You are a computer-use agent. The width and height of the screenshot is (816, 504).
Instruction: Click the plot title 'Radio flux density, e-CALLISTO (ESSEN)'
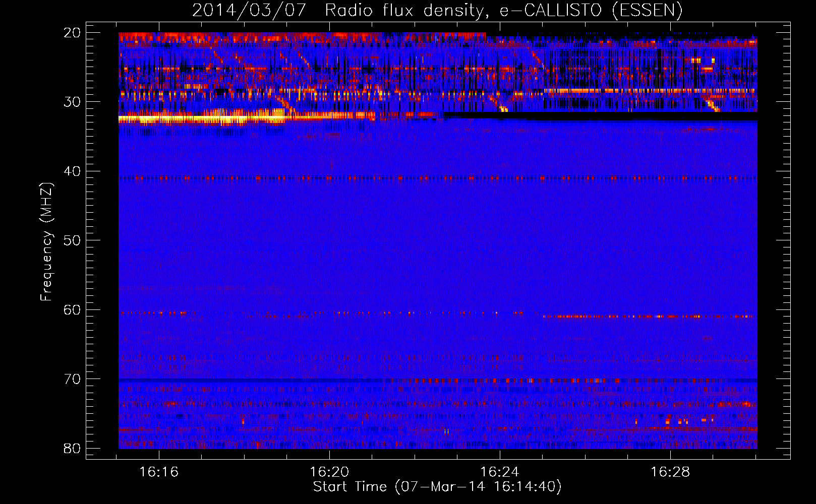coord(503,11)
